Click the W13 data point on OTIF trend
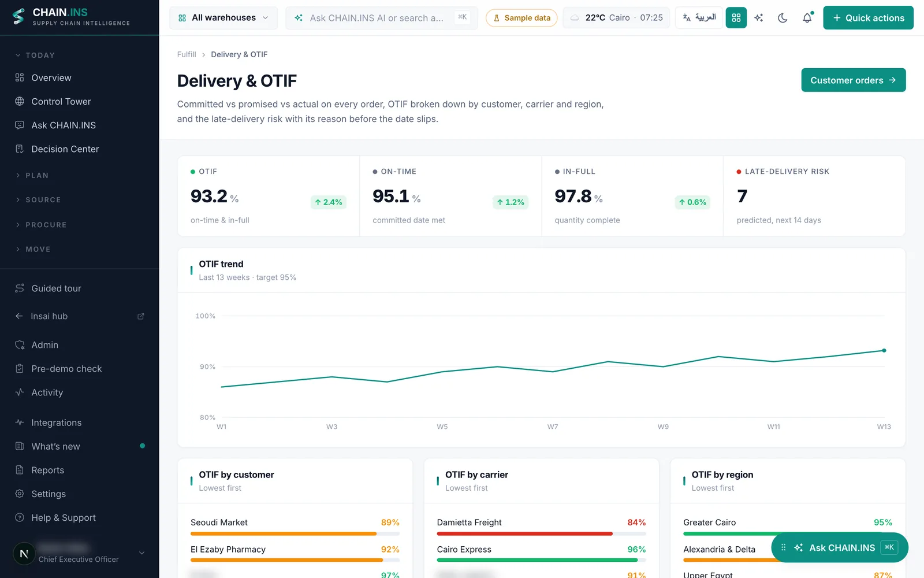The width and height of the screenshot is (924, 578). click(x=884, y=350)
